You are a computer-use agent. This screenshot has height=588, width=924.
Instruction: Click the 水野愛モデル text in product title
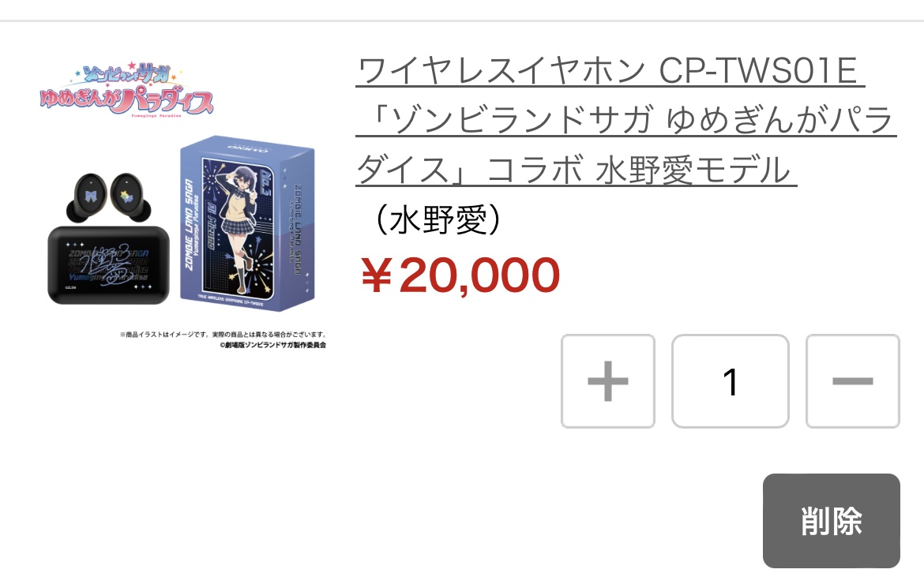[x=693, y=170]
